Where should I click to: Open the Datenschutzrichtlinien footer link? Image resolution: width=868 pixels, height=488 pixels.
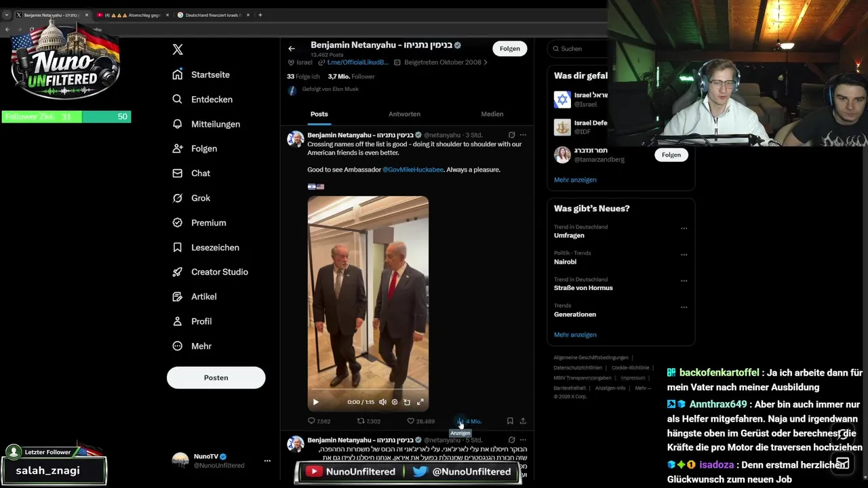578,368
